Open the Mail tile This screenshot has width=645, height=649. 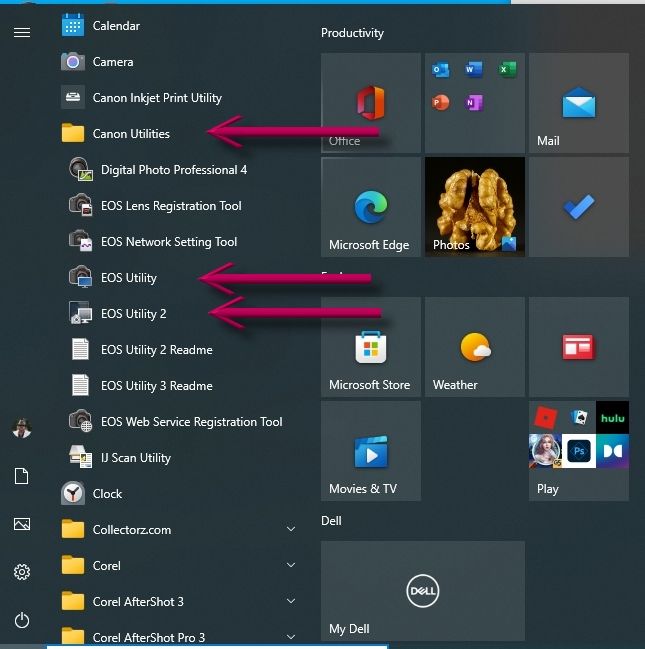[x=579, y=103]
